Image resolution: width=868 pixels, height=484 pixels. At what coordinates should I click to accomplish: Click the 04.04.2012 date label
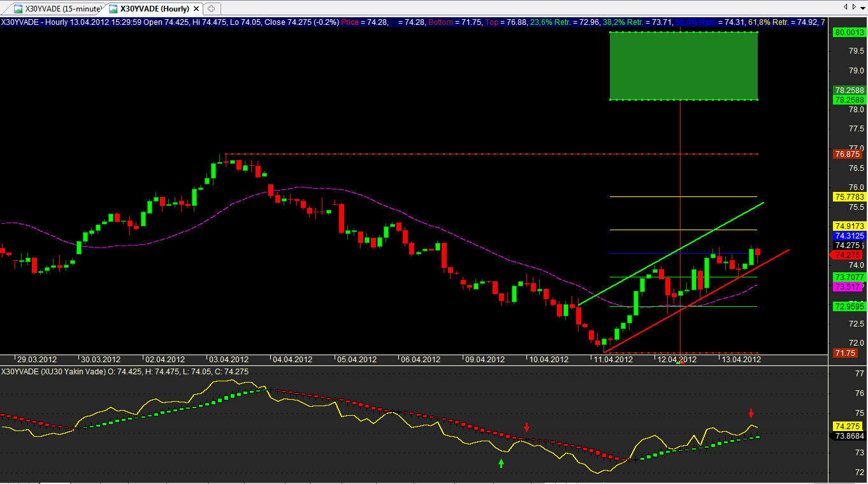click(293, 360)
